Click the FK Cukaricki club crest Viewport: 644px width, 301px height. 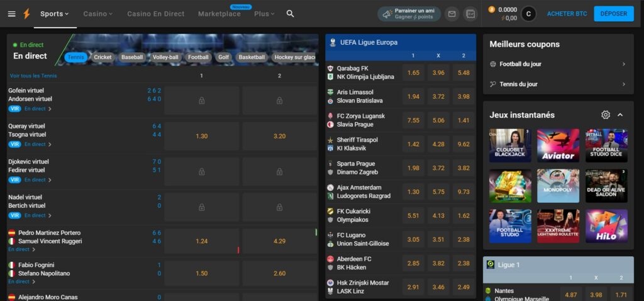(x=330, y=212)
